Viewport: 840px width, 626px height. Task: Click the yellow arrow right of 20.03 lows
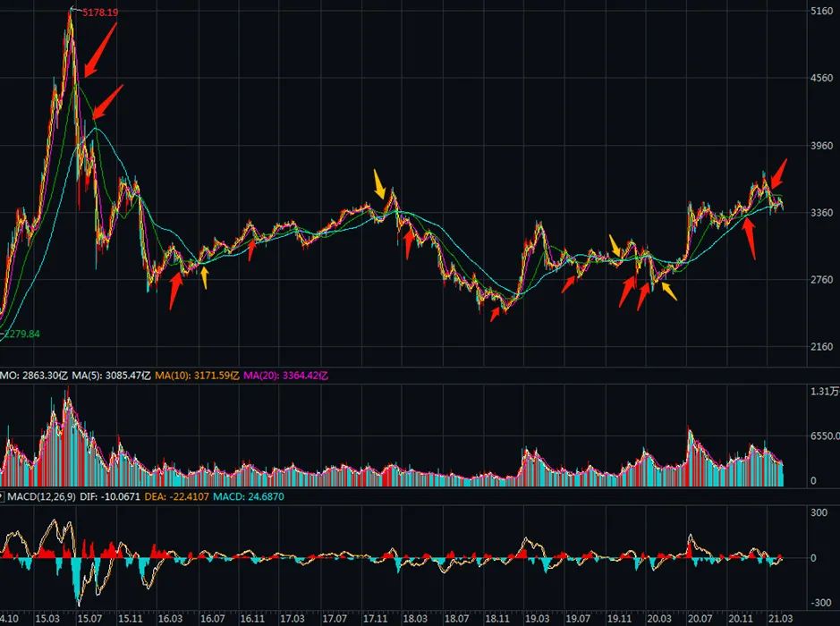coord(666,290)
